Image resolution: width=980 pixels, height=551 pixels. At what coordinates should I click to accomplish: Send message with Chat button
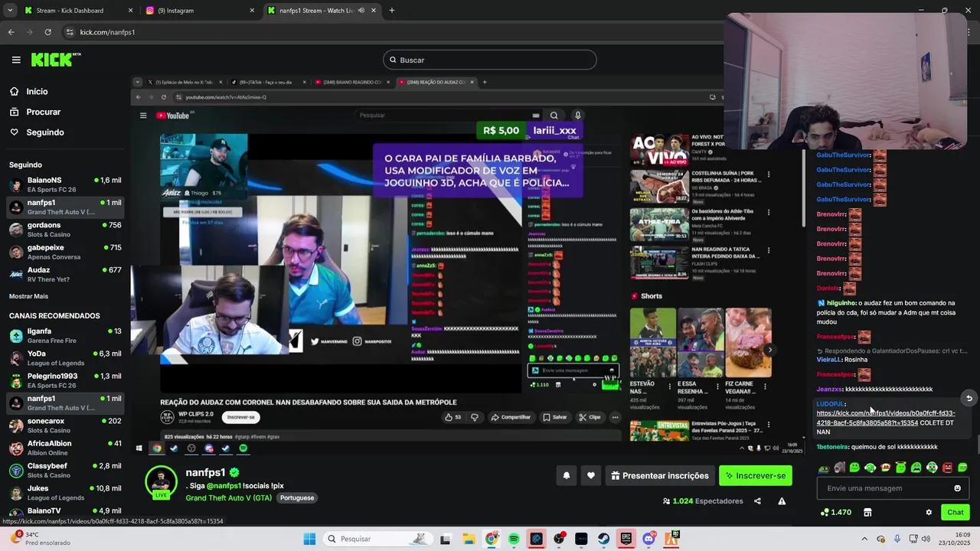coord(955,512)
